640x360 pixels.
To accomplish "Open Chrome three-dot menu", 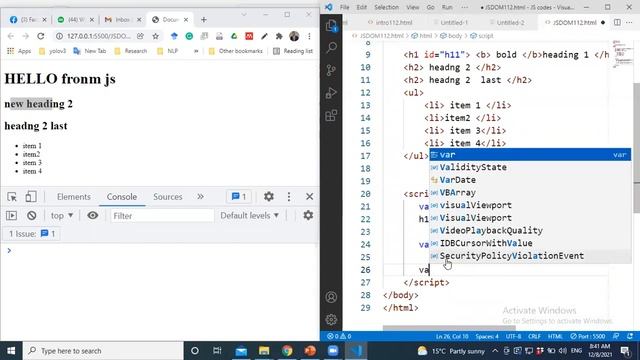I will (309, 36).
